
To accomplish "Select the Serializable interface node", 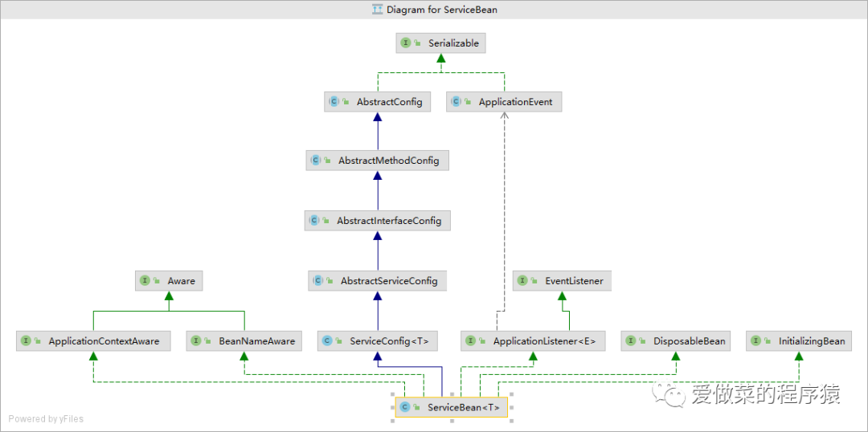I will coord(440,43).
